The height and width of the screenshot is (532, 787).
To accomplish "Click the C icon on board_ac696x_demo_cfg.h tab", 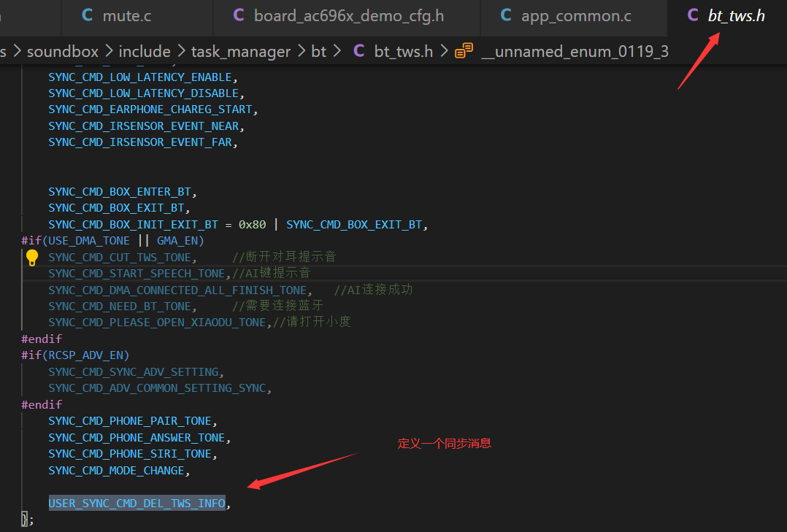I will click(x=239, y=15).
